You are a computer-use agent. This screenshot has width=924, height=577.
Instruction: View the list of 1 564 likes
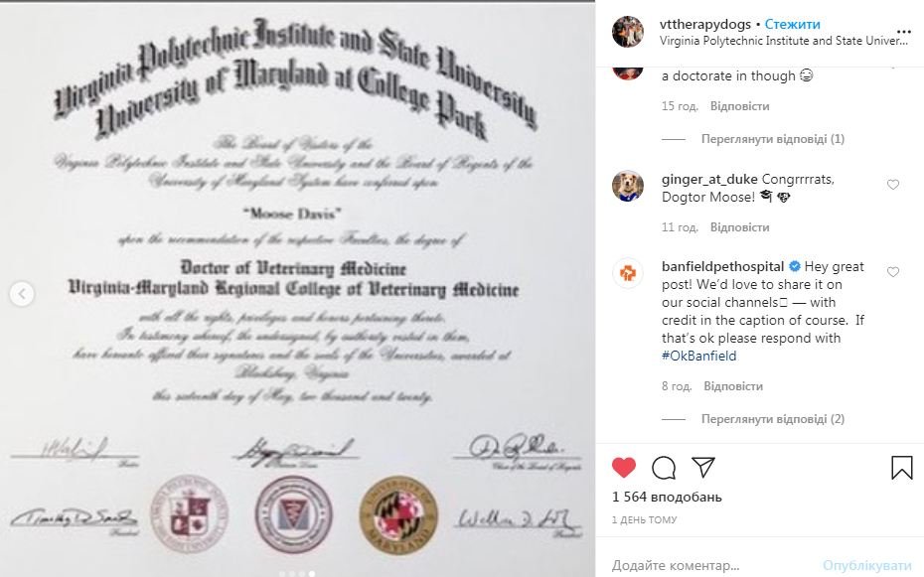(x=667, y=497)
